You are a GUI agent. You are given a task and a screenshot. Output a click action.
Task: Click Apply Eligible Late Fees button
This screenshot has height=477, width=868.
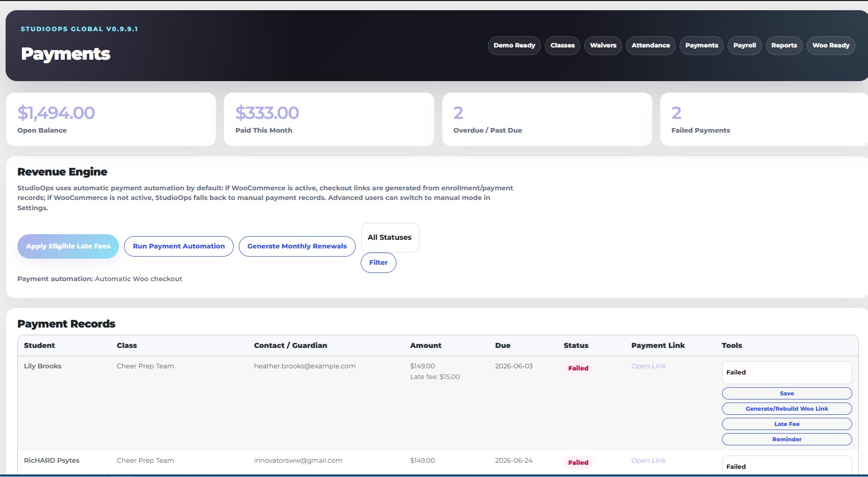[x=68, y=246]
